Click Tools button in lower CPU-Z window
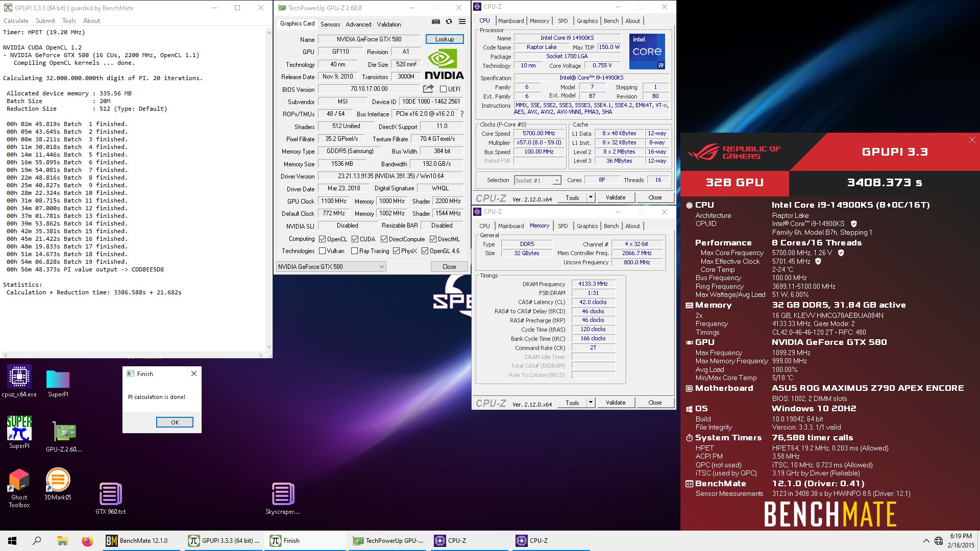 pyautogui.click(x=572, y=403)
